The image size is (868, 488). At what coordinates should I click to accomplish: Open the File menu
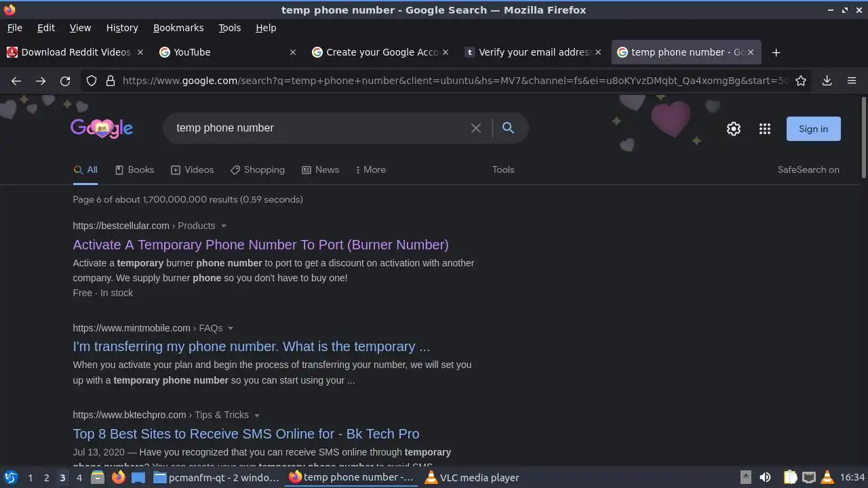(14, 28)
